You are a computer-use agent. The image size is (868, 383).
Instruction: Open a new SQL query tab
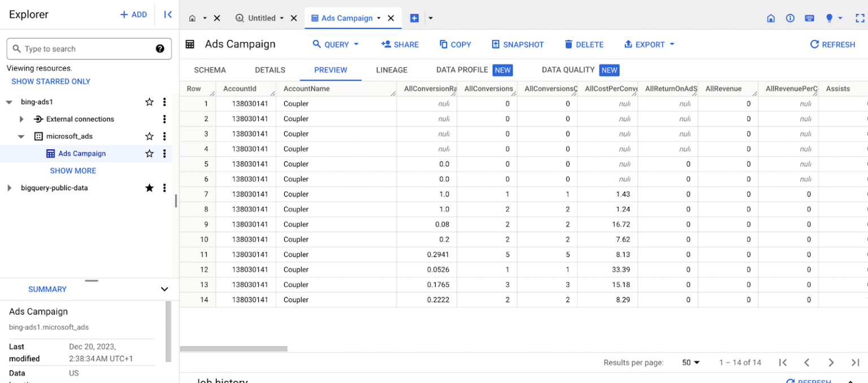coord(415,18)
